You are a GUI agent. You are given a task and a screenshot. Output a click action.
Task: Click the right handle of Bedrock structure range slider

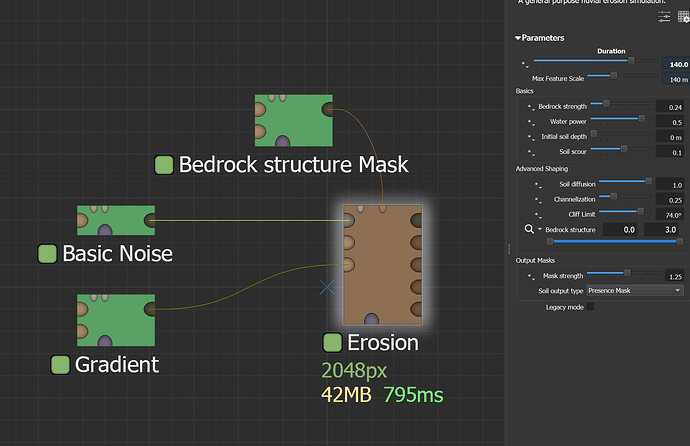coord(680,241)
